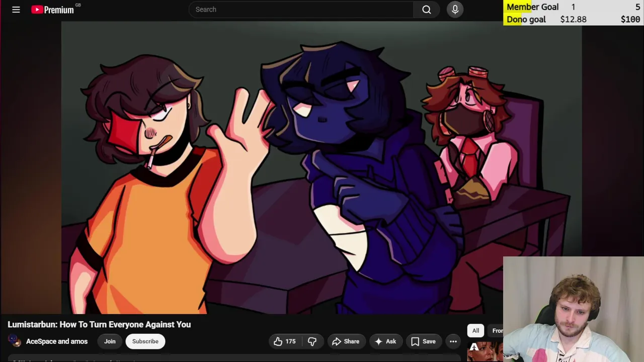Select the All filter chip
Viewport: 644px width, 362px height.
click(x=475, y=330)
